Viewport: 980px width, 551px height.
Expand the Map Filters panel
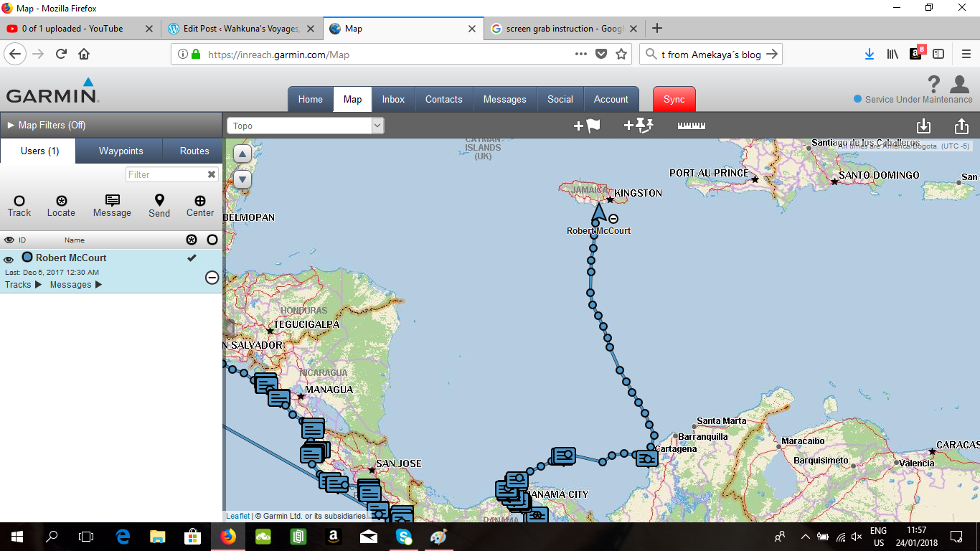coord(47,125)
